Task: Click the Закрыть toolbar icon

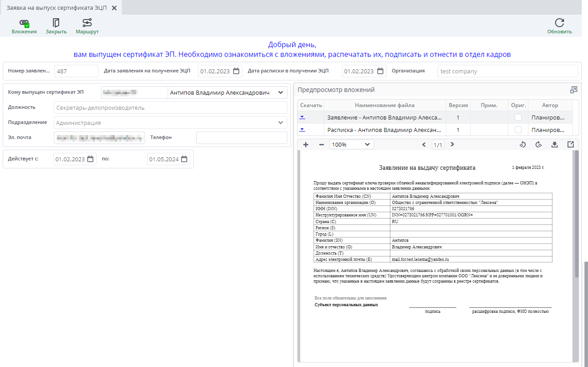Action: tap(56, 26)
